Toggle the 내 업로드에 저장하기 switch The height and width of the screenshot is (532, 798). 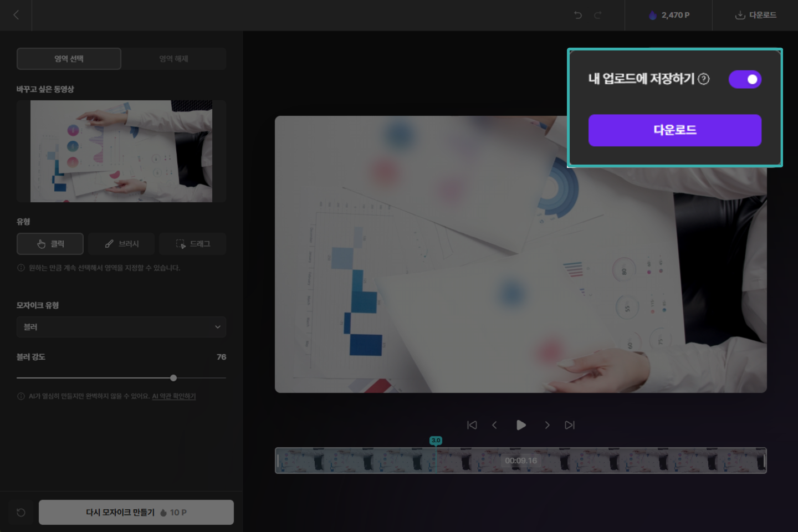(745, 79)
